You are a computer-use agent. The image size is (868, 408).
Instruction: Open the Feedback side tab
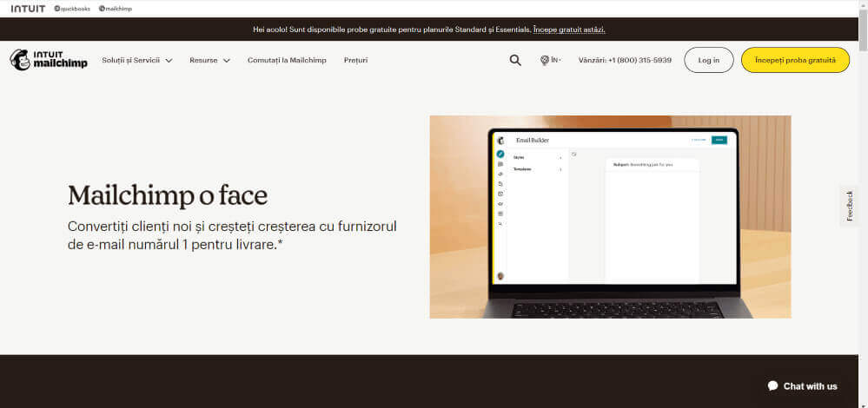[x=850, y=206]
